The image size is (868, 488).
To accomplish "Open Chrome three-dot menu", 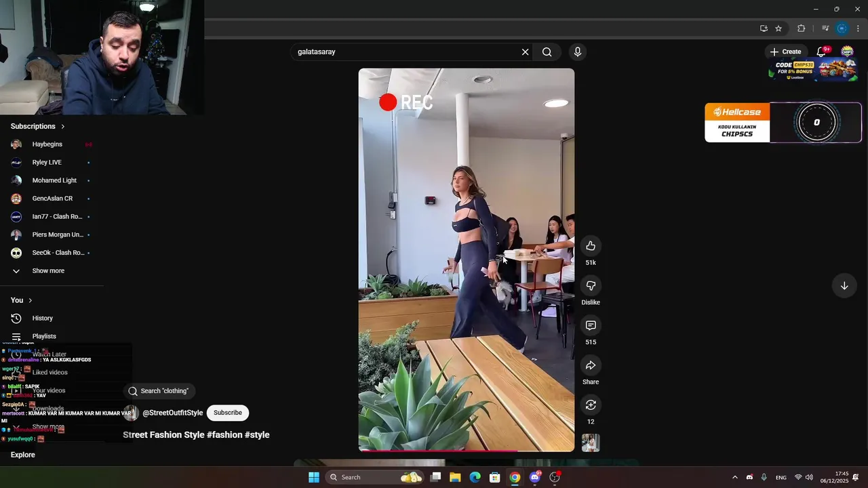I will pyautogui.click(x=859, y=28).
